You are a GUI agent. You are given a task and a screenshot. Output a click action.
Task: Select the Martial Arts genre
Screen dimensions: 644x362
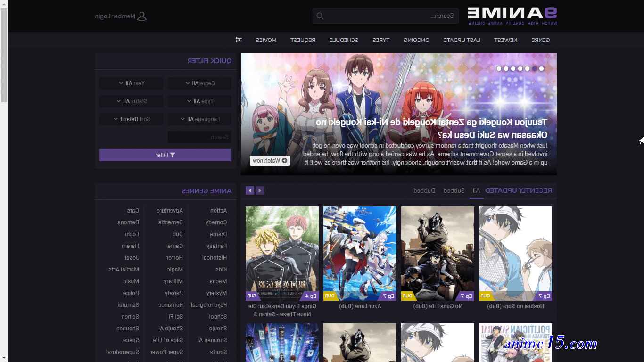(x=124, y=270)
